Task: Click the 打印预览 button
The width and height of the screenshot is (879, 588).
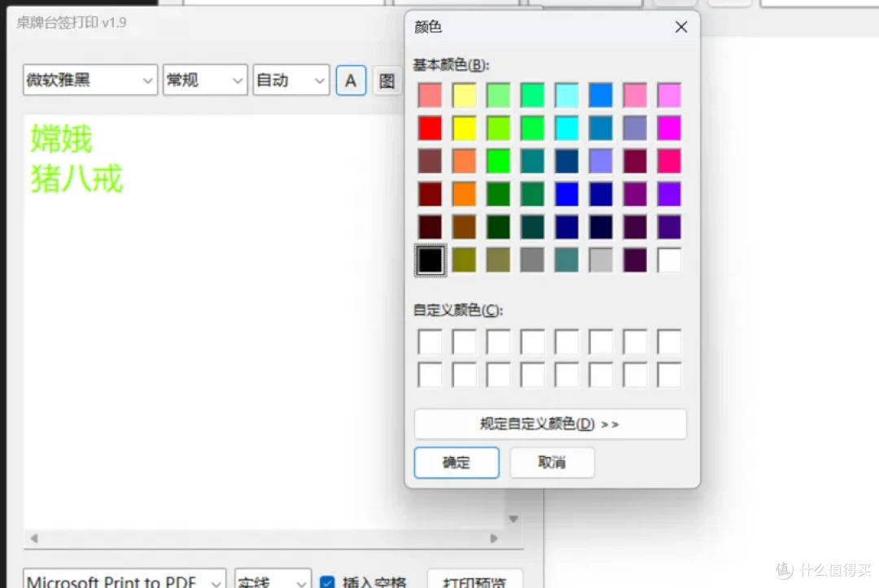Action: [x=474, y=580]
